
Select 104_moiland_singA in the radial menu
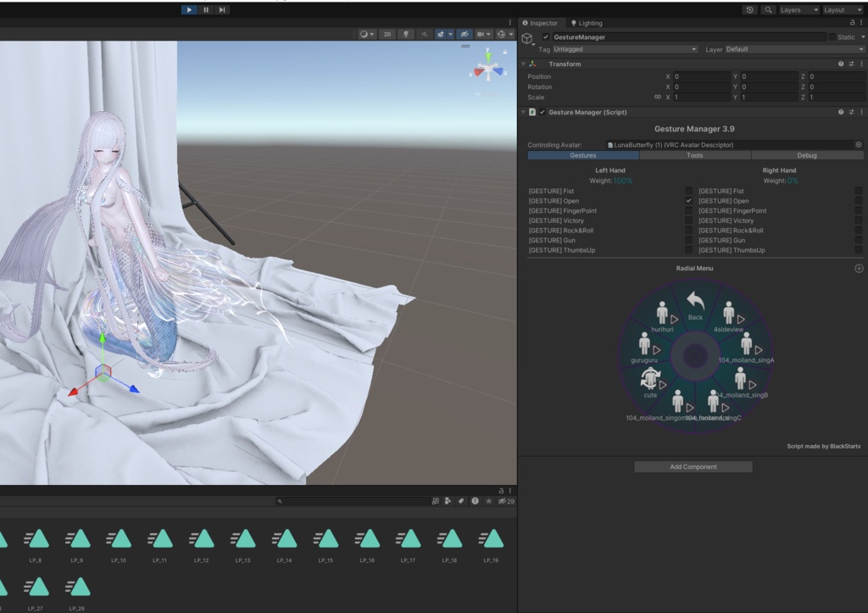[x=748, y=348]
